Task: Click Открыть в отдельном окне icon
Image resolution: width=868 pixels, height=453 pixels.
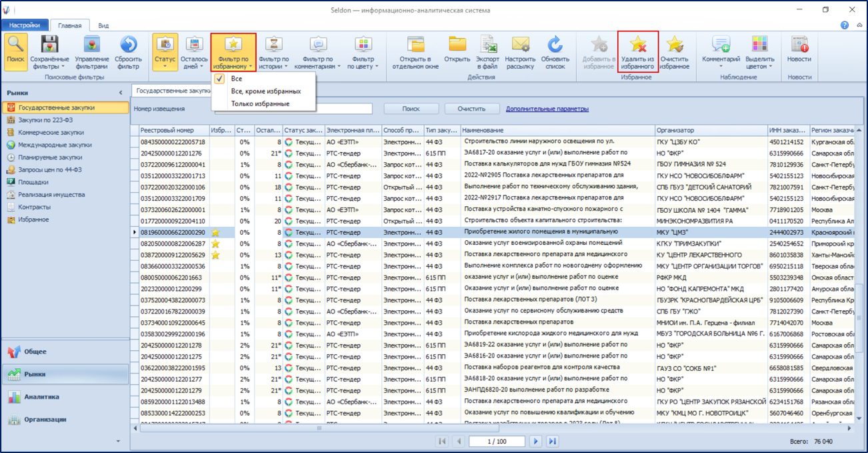Action: click(x=415, y=52)
